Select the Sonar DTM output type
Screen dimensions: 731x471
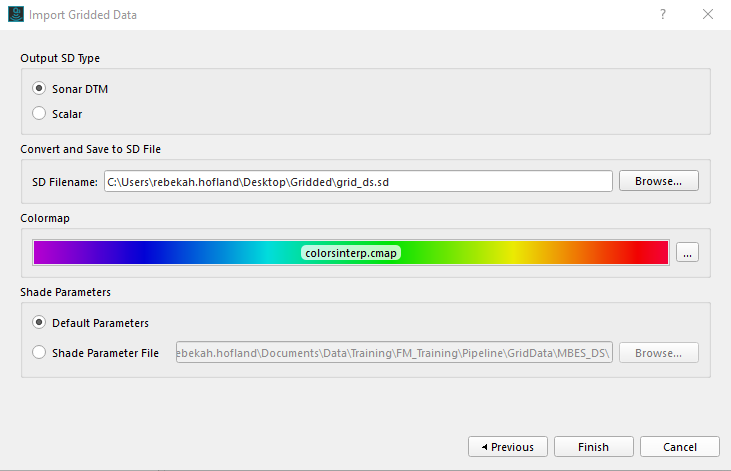39,88
